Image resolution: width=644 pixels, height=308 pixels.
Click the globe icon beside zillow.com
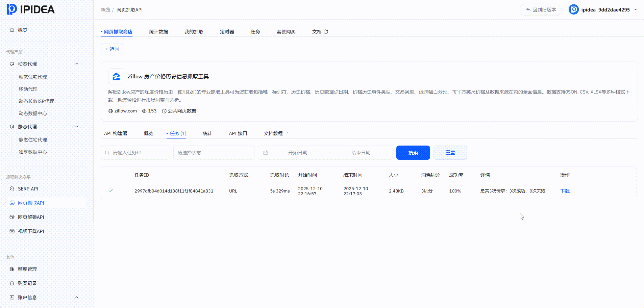click(x=110, y=111)
